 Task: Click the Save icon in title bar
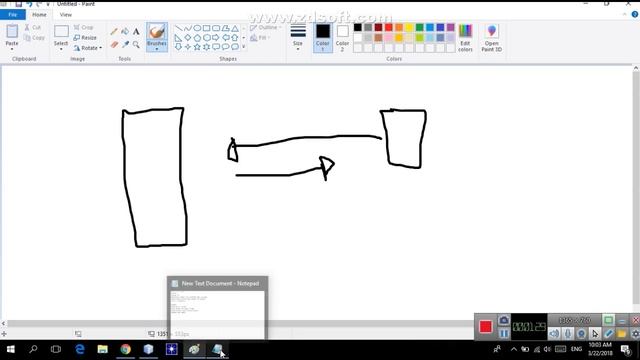pos(19,4)
